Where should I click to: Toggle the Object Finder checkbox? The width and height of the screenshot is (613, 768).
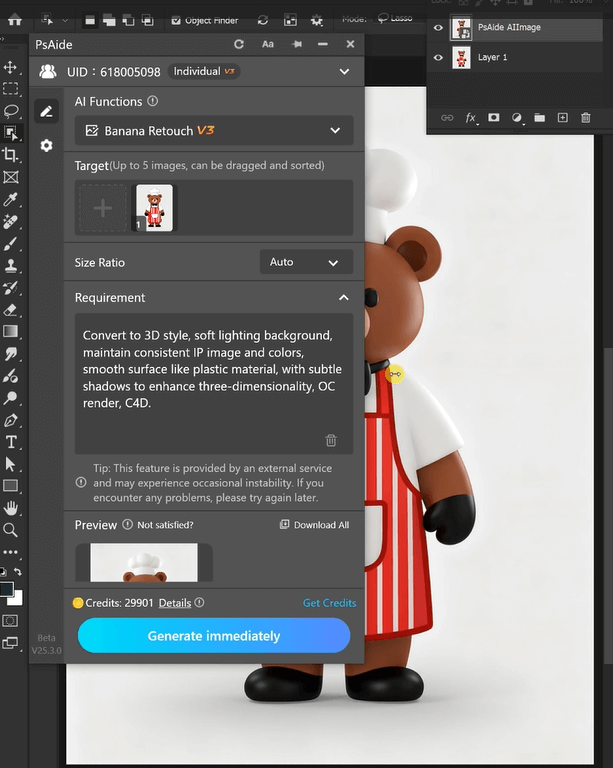(176, 20)
